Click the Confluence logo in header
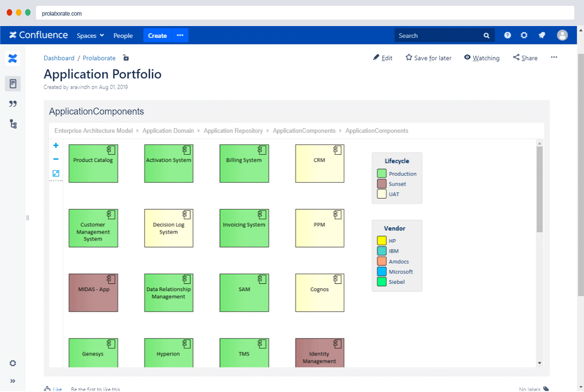 point(38,35)
